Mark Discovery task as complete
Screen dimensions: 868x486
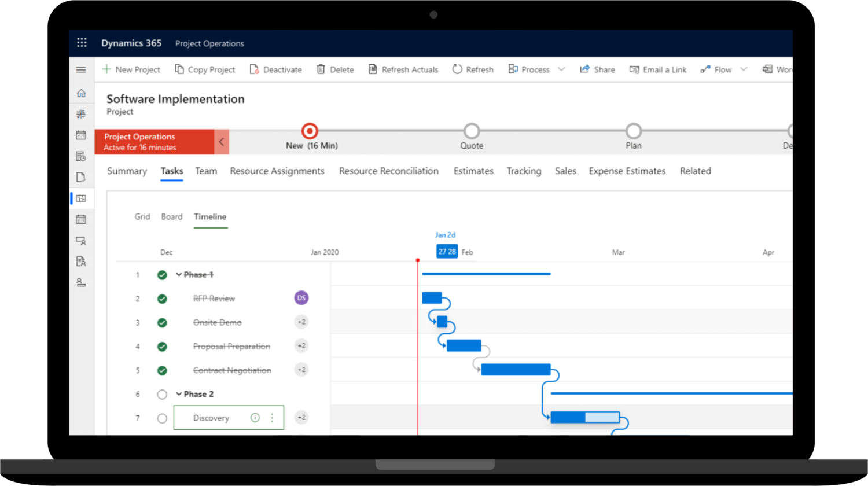pyautogui.click(x=162, y=418)
